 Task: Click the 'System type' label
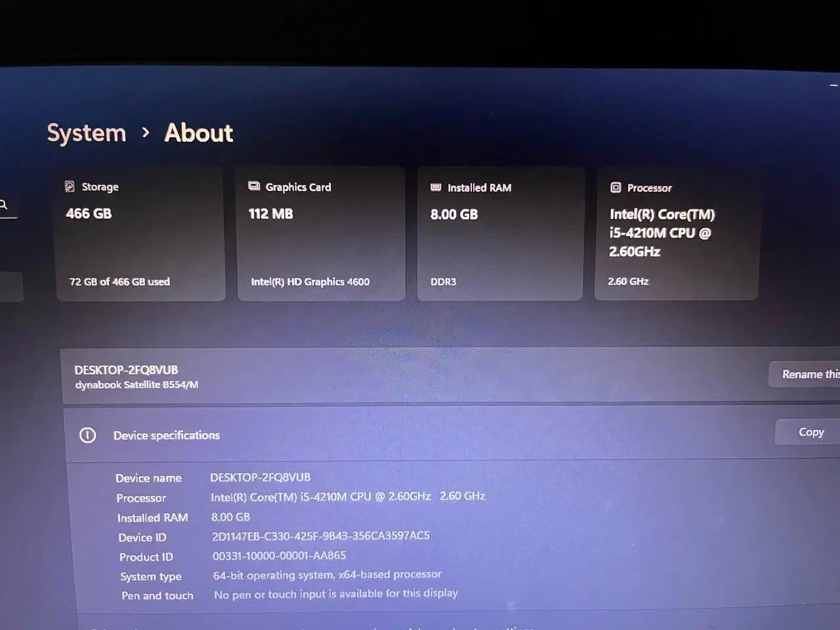click(x=151, y=577)
